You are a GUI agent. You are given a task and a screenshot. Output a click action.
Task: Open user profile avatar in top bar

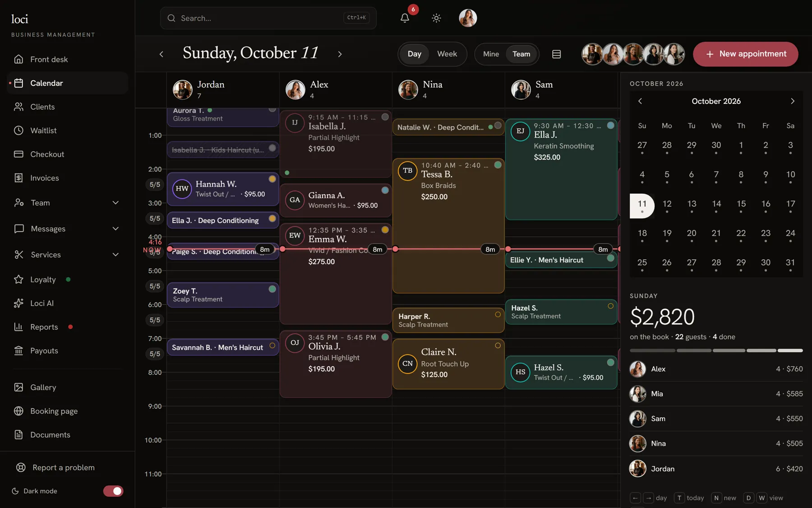[468, 18]
